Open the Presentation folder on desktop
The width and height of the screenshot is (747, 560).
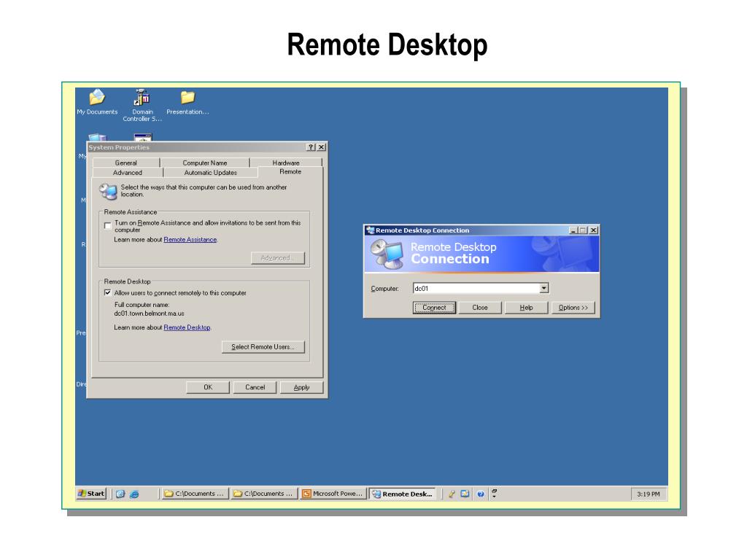click(x=187, y=98)
